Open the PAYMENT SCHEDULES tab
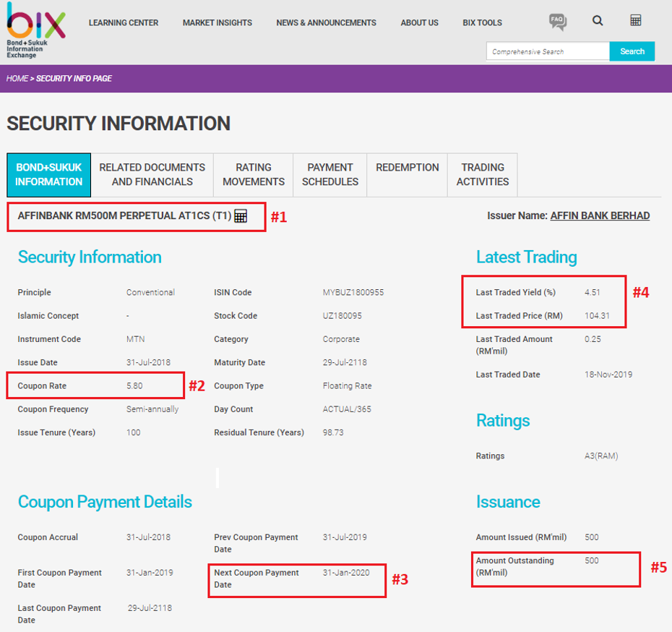Screen dimensions: 672x632 click(329, 174)
